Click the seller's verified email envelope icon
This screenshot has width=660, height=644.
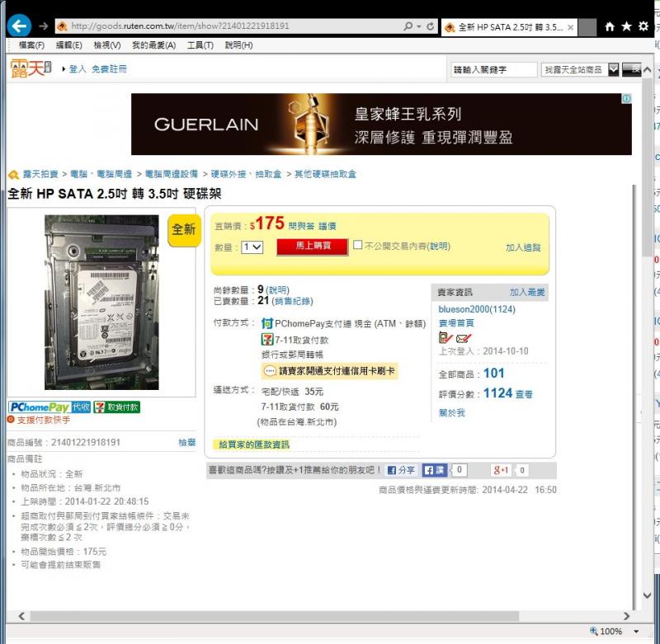464,338
